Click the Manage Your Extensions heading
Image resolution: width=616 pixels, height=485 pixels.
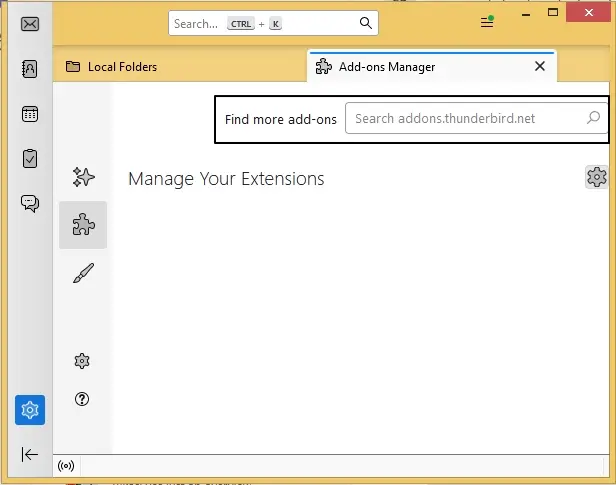226,179
